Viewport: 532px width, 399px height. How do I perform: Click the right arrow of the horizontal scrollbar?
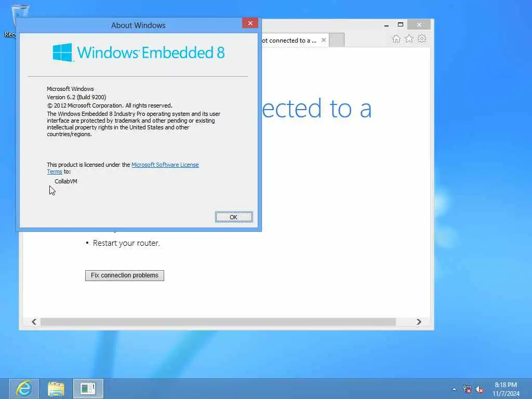click(x=419, y=322)
